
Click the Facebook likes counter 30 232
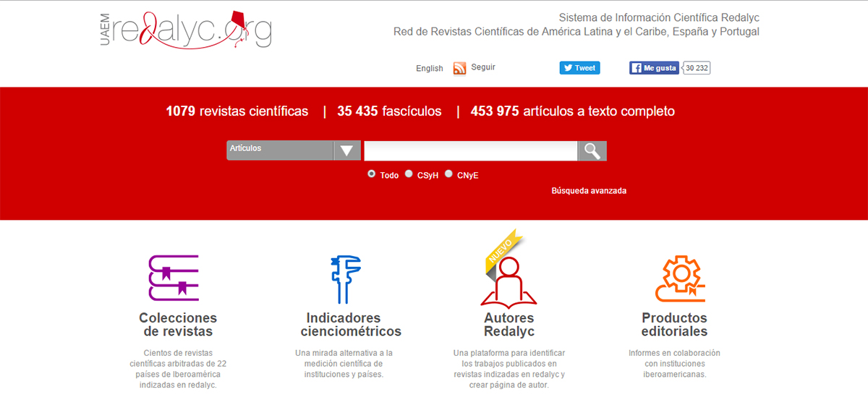pos(697,68)
